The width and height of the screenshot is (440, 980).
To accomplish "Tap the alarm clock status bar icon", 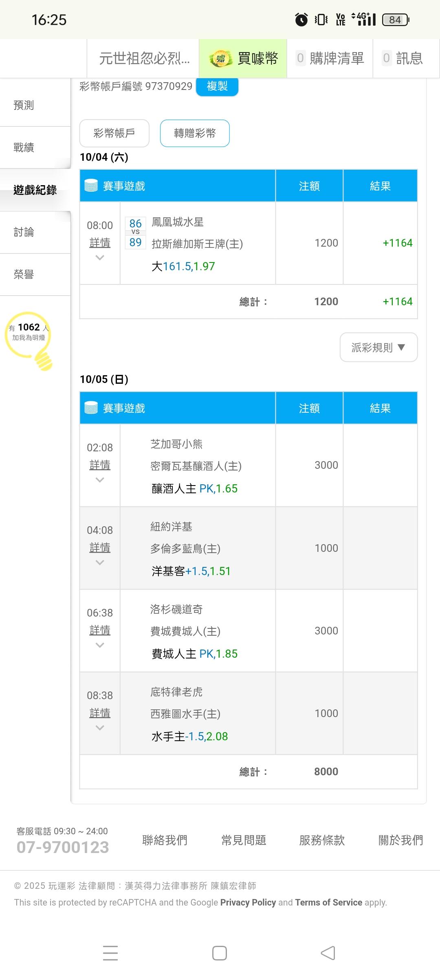I will tap(301, 20).
